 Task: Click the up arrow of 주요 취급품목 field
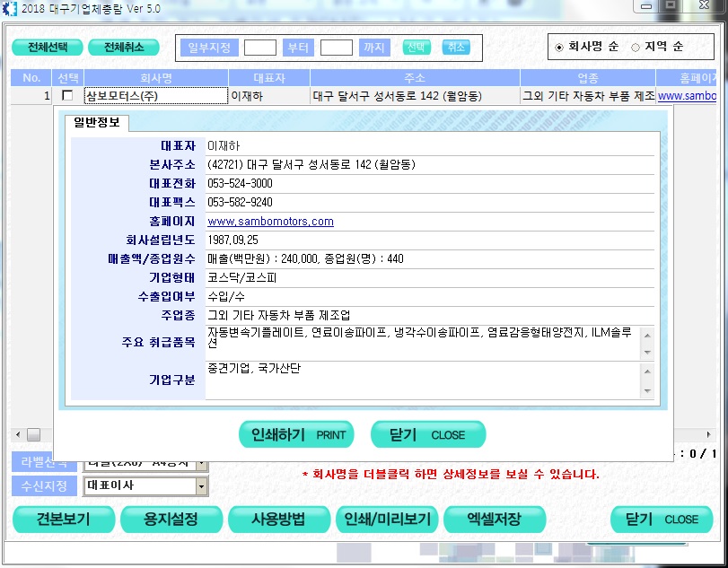(647, 335)
